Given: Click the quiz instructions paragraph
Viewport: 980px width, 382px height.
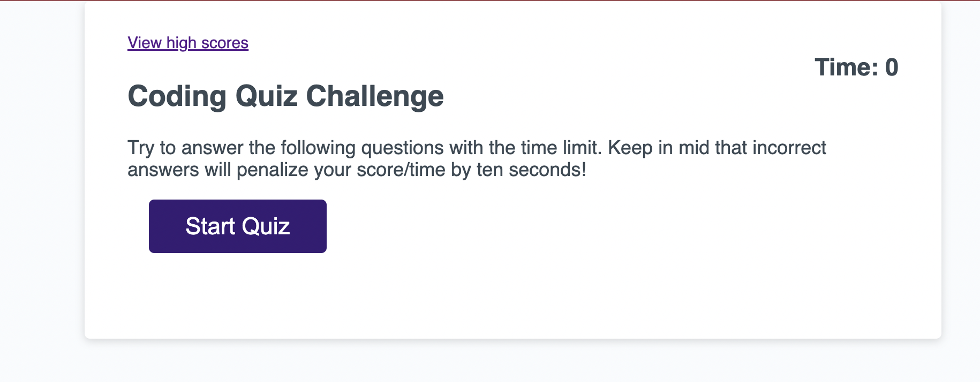Looking at the screenshot, I should 477,158.
